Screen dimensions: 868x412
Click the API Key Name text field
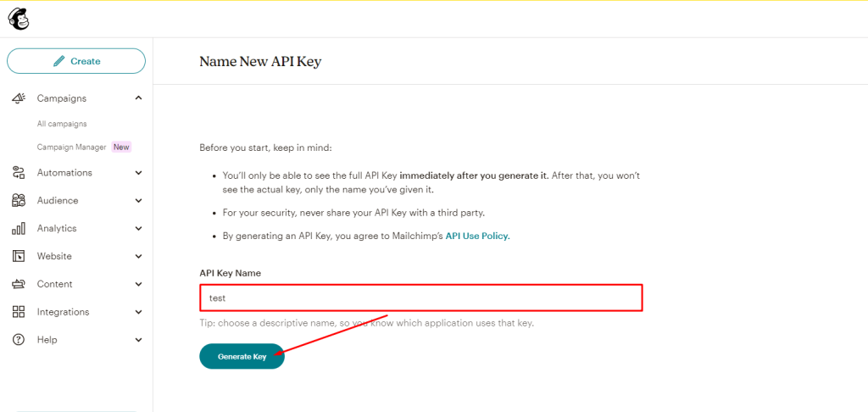420,298
